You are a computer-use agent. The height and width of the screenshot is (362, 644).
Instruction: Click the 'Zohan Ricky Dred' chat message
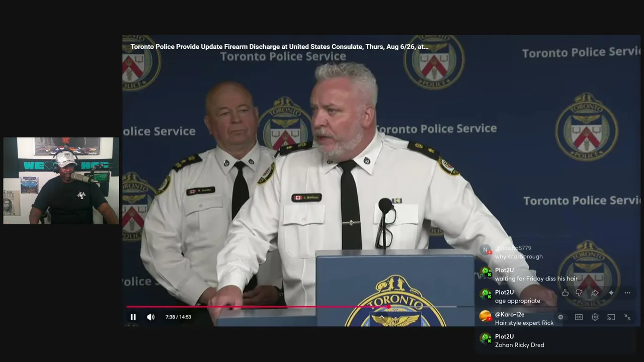coord(520,345)
